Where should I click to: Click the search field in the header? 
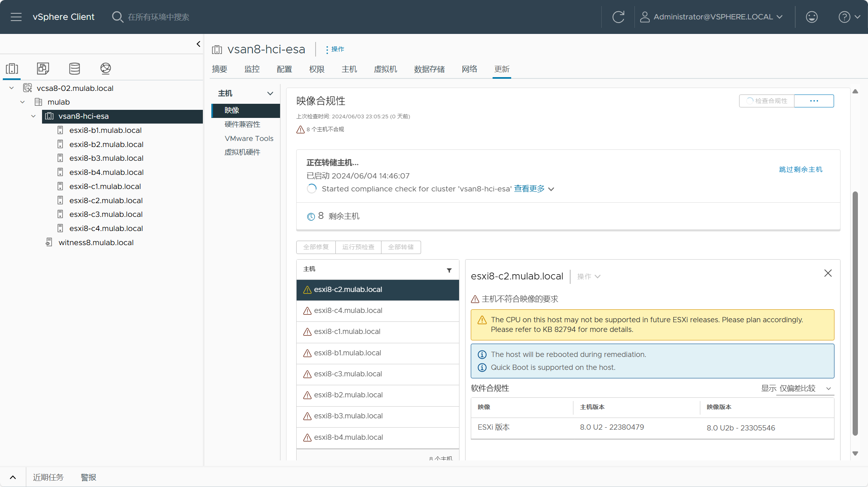(x=158, y=17)
